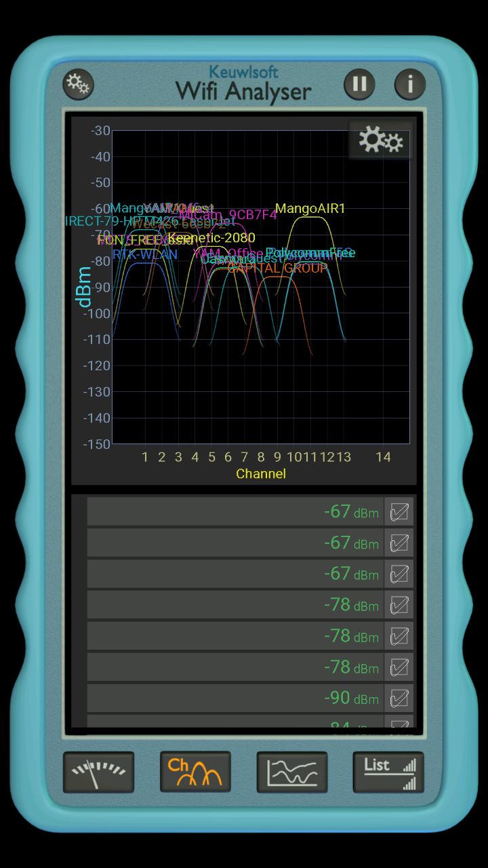488x868 pixels.
Task: Toggle checkbox of first -78 dBm row
Action: pos(399,605)
